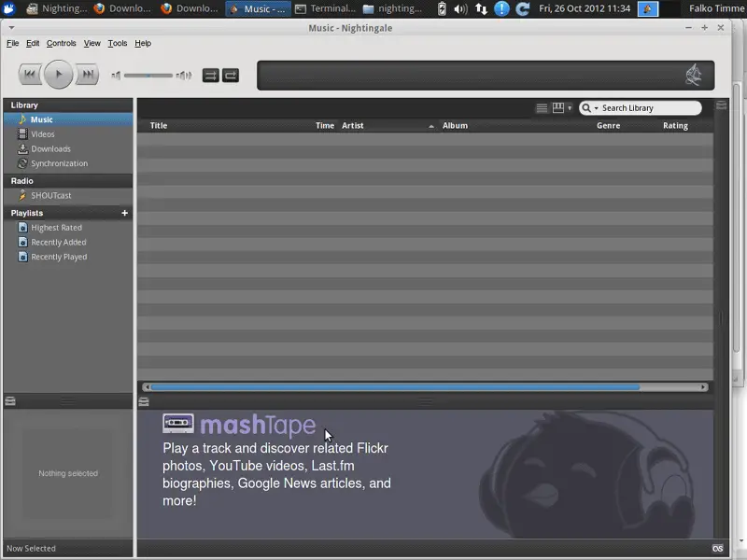Open the Edit menu
The width and height of the screenshot is (747, 560).
pyautogui.click(x=33, y=43)
